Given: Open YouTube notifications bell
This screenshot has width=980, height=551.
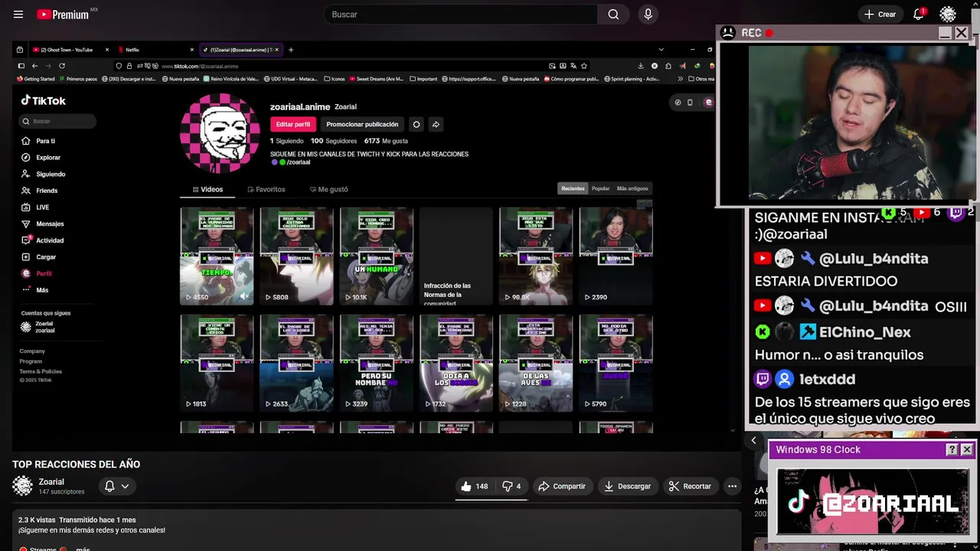Looking at the screenshot, I should click(919, 15).
